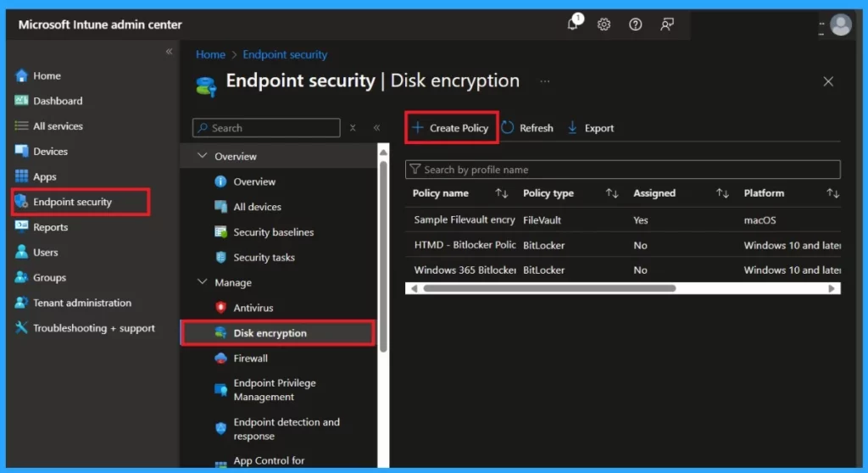Click the Troubleshooting + support wrench icon
This screenshot has width=868, height=473.
[21, 327]
